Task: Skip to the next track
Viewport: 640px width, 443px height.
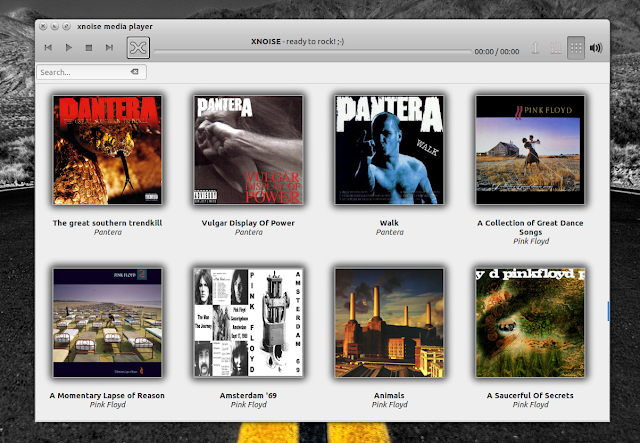Action: tap(109, 48)
